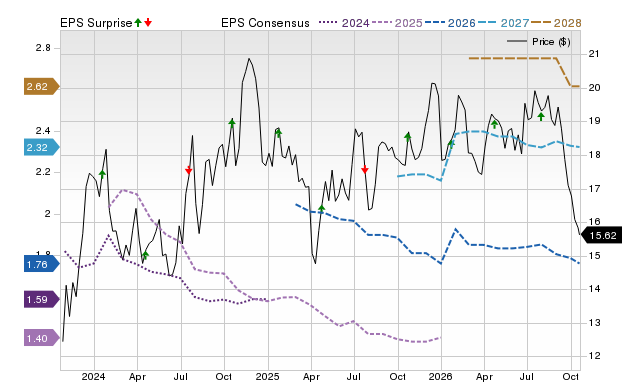Click the 15 price axis label
The width and height of the screenshot is (640, 382).
coord(594,256)
